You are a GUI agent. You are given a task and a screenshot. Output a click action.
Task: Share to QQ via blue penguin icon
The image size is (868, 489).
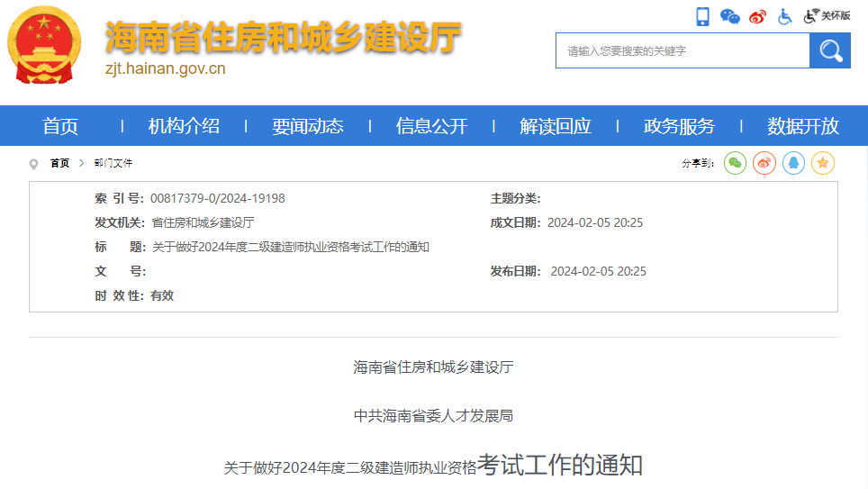tap(793, 163)
